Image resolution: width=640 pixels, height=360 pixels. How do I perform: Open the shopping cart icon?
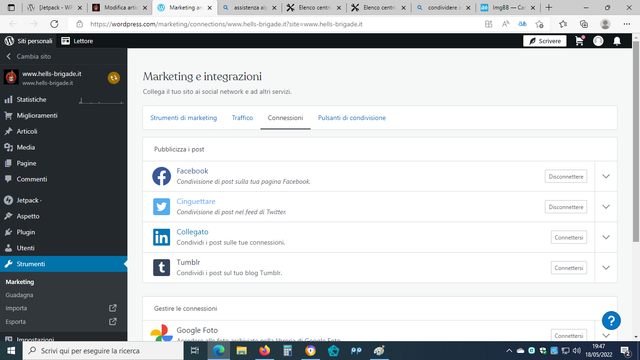[x=579, y=41]
